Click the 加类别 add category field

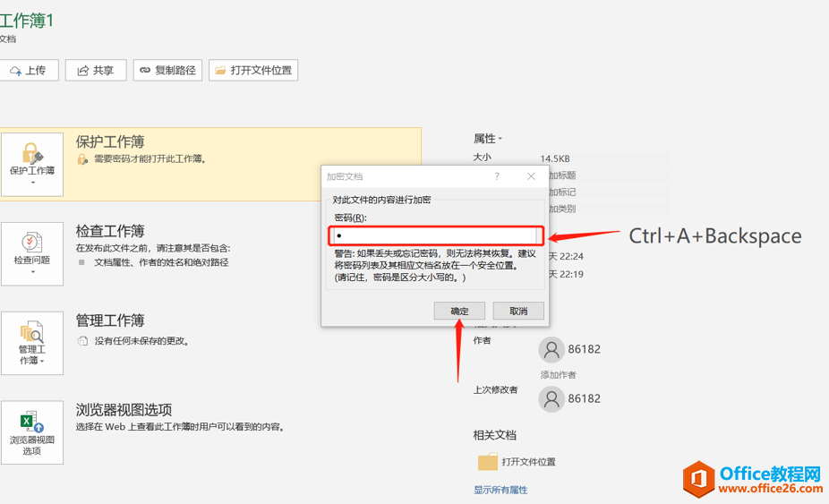tap(562, 209)
